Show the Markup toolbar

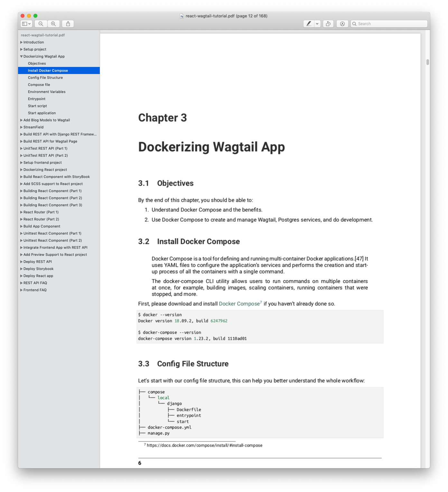(x=342, y=24)
